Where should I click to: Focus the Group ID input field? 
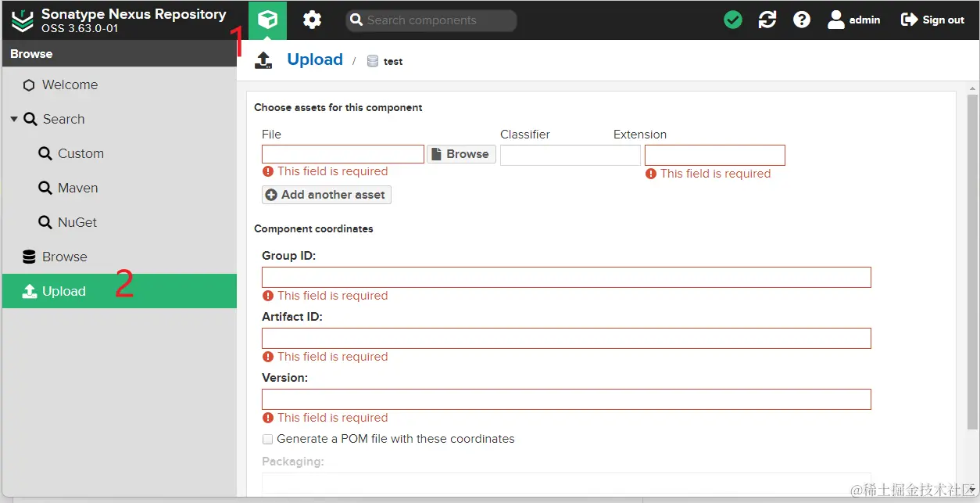point(566,277)
